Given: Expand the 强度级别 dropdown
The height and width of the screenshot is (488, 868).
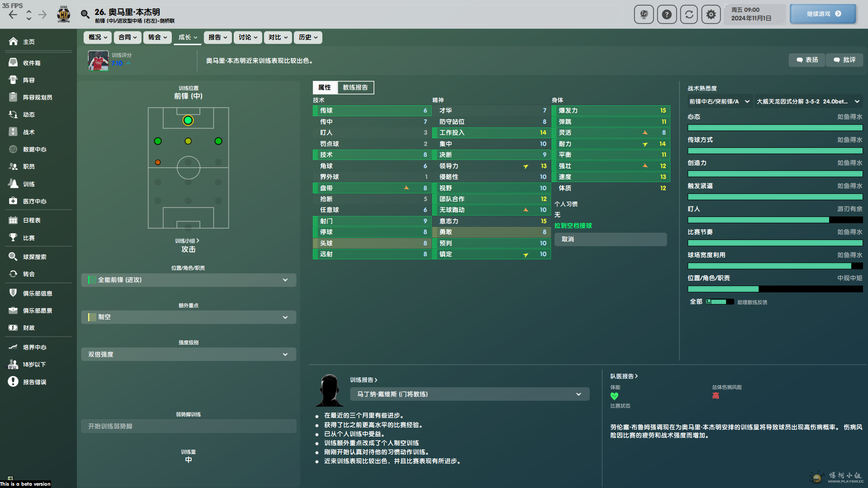Looking at the screenshot, I should point(187,354).
